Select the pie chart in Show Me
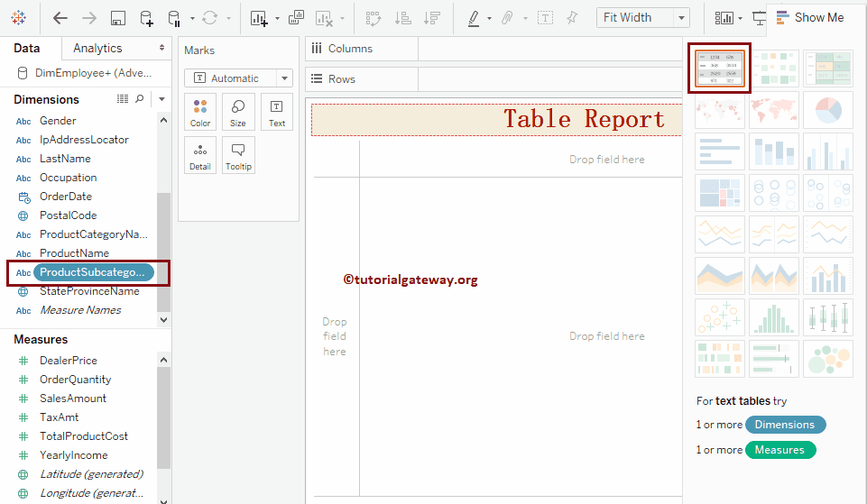867x504 pixels. [827, 110]
